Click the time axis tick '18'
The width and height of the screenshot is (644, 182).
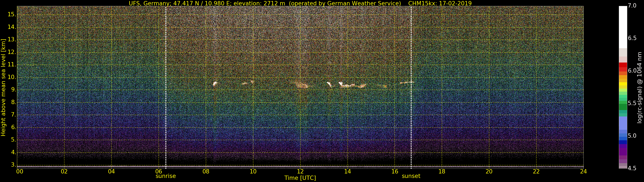pos(442,172)
